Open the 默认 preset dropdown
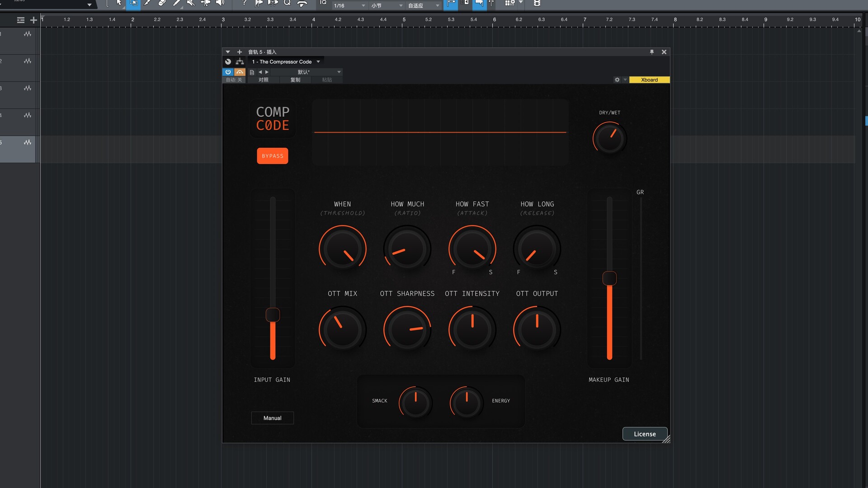 pos(339,72)
